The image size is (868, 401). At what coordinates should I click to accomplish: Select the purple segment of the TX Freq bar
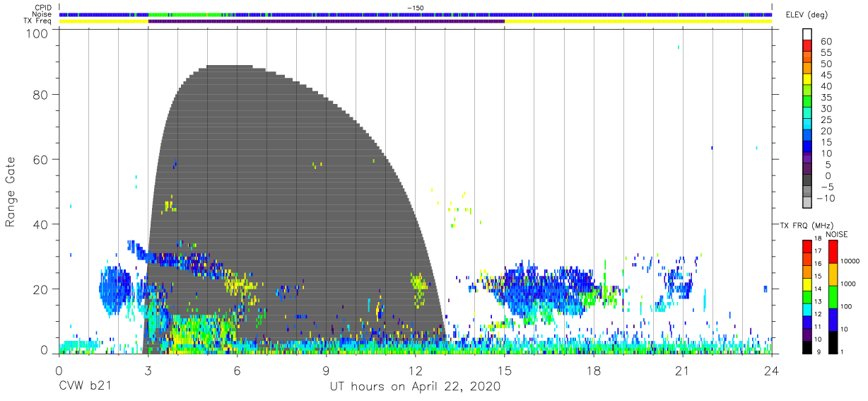(327, 21)
